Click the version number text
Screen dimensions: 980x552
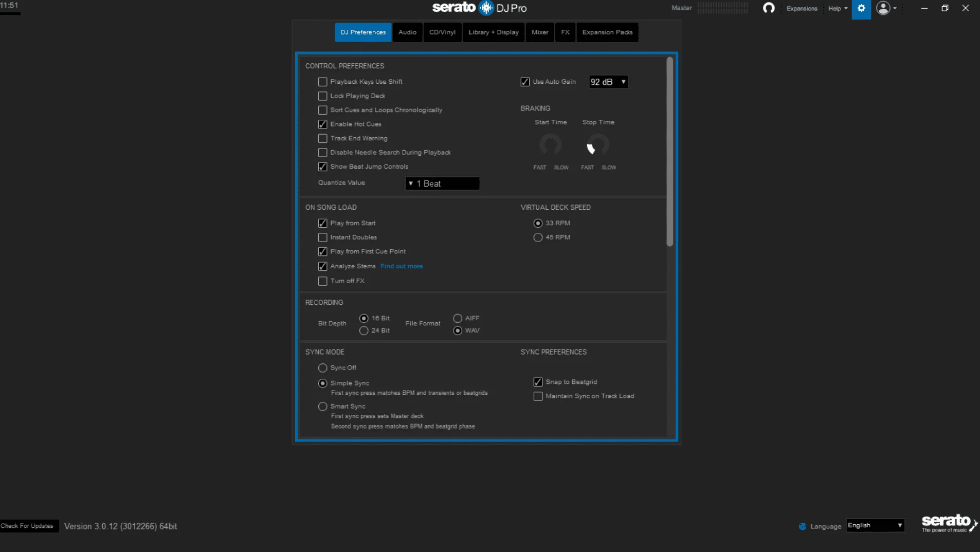tap(120, 526)
